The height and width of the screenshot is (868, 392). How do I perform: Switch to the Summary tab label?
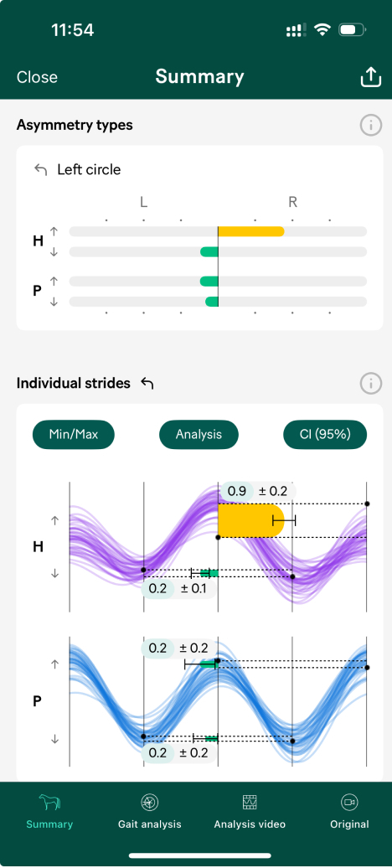49,824
